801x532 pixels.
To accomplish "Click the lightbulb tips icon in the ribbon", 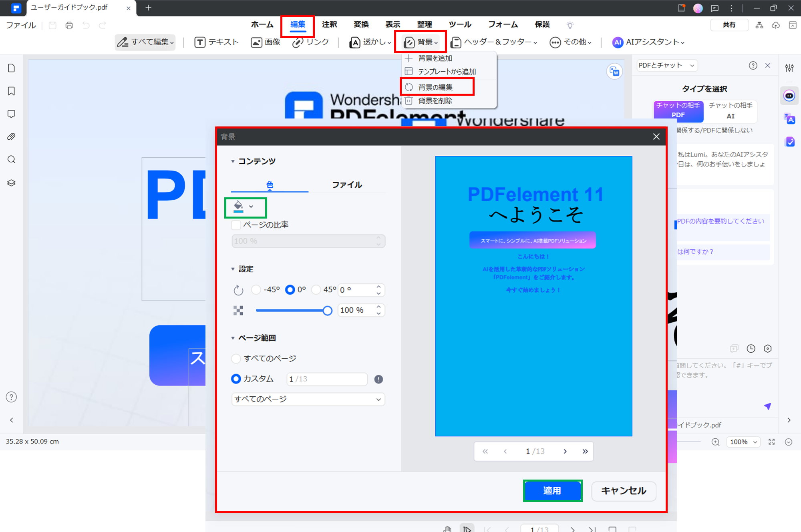I will coord(570,25).
